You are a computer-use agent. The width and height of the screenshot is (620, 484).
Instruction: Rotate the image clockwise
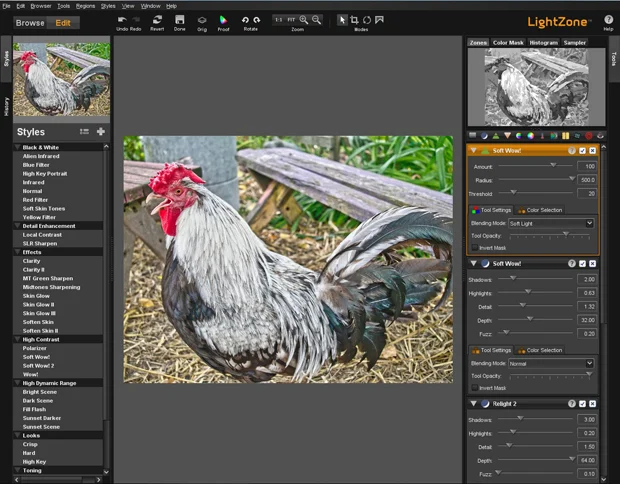pyautogui.click(x=257, y=20)
